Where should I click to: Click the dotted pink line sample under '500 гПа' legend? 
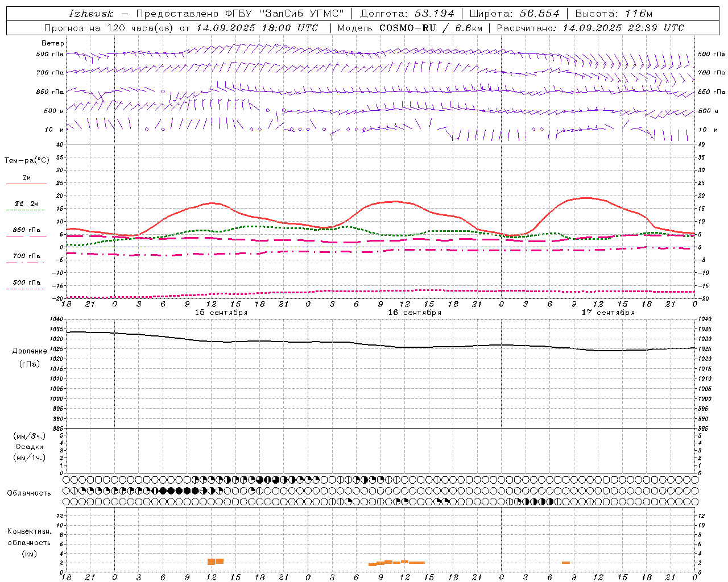tap(25, 289)
